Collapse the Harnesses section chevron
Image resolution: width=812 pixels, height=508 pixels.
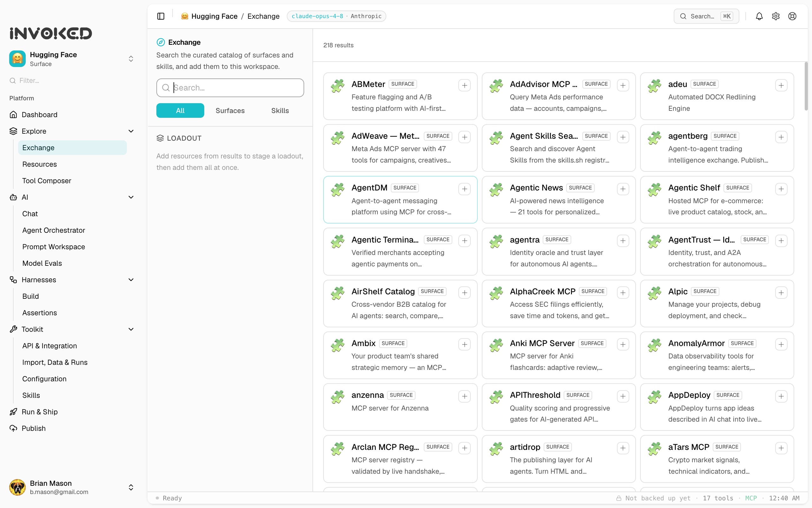click(131, 279)
